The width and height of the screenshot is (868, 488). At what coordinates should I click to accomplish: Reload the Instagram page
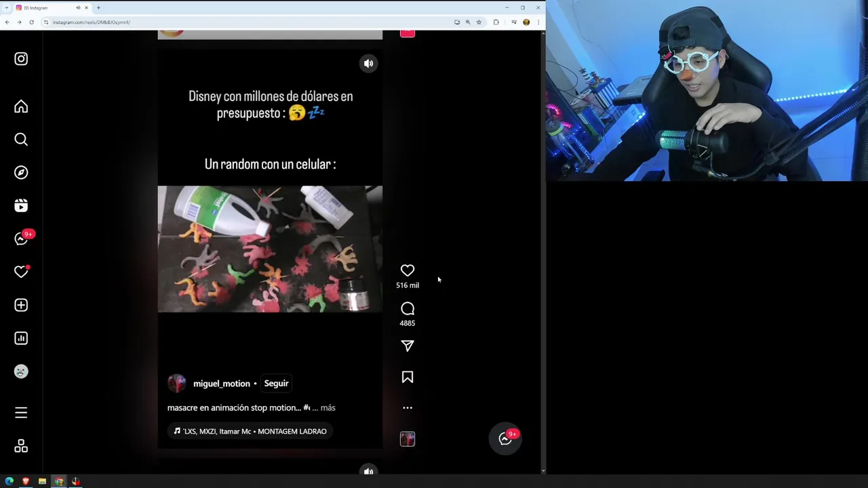(x=31, y=22)
